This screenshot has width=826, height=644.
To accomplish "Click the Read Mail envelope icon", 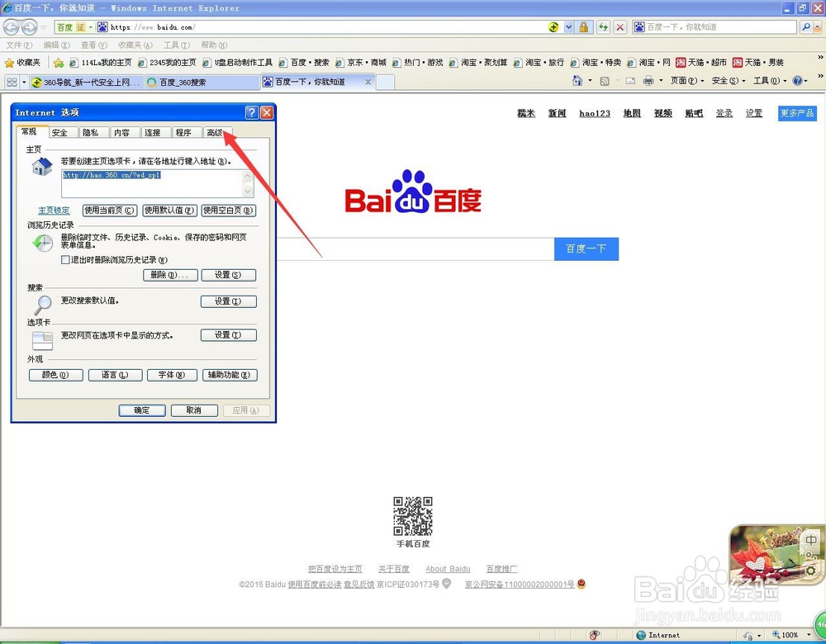I will [630, 81].
